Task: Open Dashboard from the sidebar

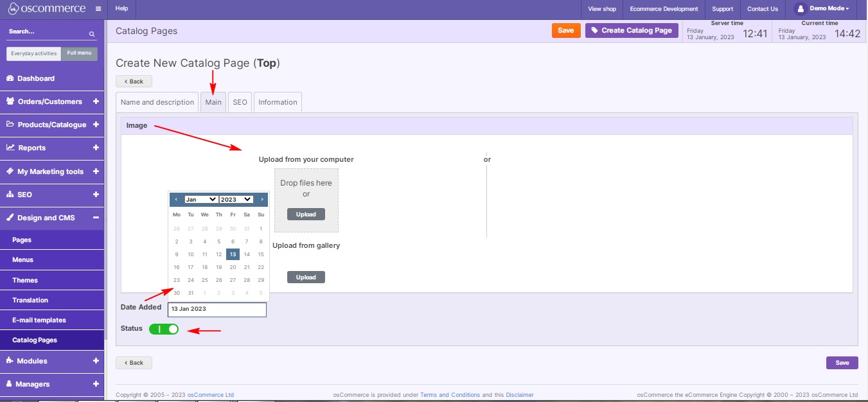Action: coord(36,78)
